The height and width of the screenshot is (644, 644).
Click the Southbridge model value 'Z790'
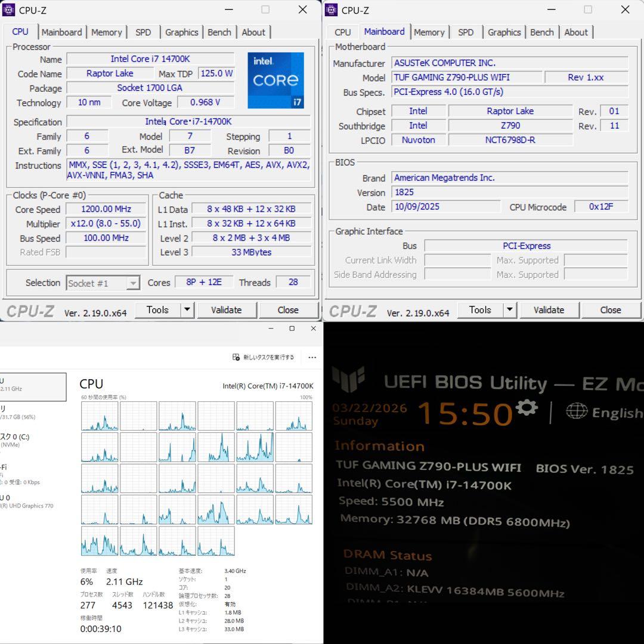[x=510, y=126]
